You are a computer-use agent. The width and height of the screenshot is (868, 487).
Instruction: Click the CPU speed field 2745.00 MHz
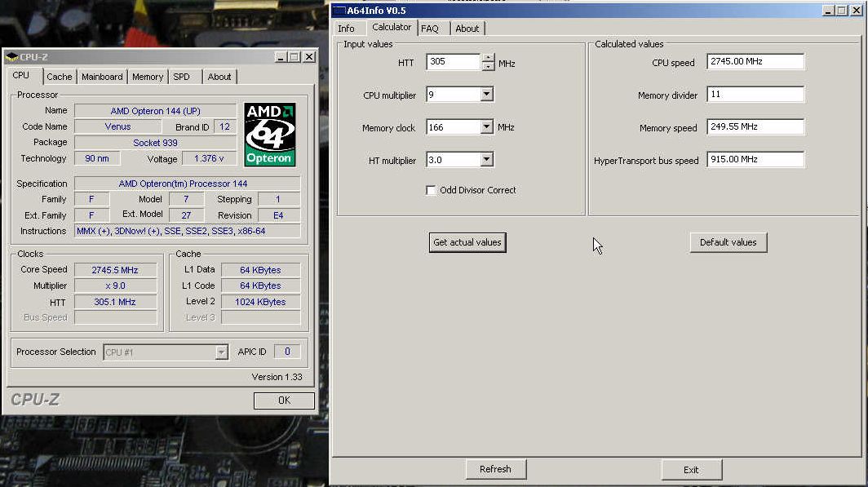pos(755,61)
